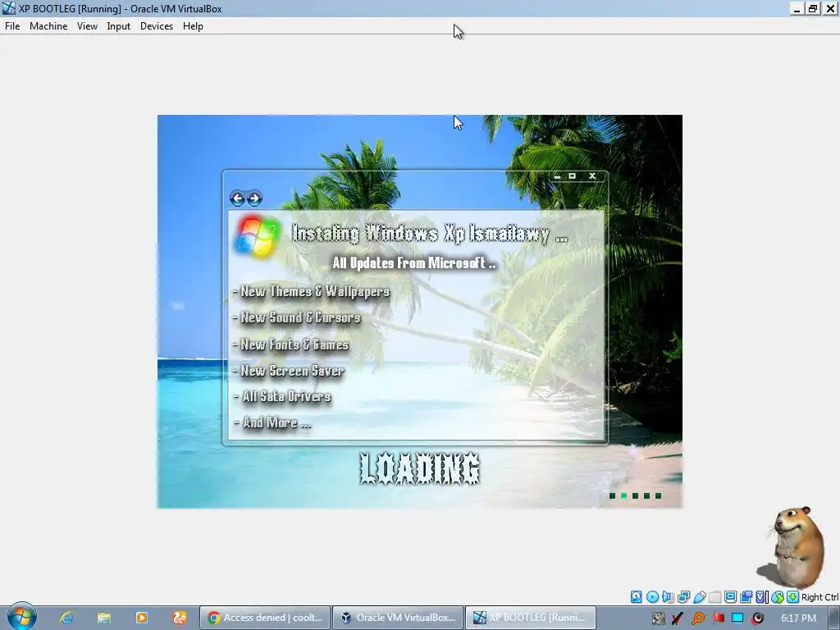Click New Sound & Cursors text
Screen dimensions: 840x630
tap(300, 317)
